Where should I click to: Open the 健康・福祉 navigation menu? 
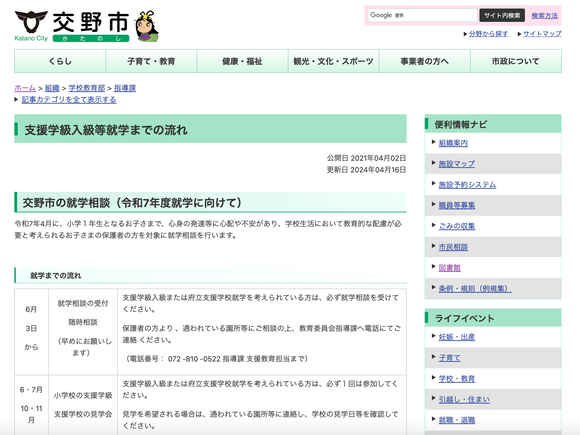242,61
